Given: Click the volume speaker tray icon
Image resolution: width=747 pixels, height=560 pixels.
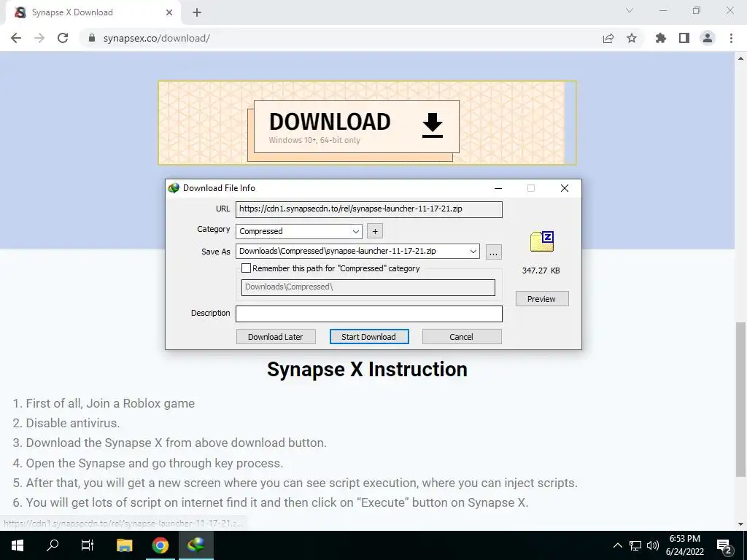Looking at the screenshot, I should 653,545.
